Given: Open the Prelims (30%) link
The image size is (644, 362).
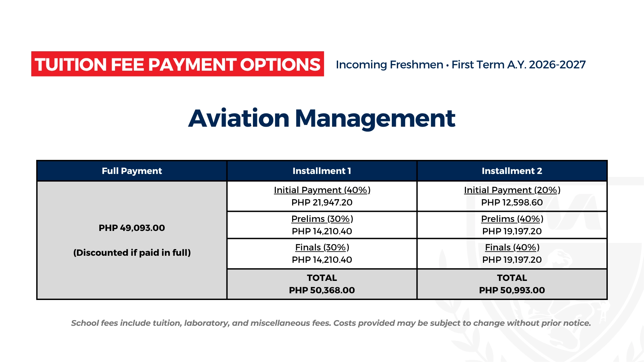Looking at the screenshot, I should (322, 219).
